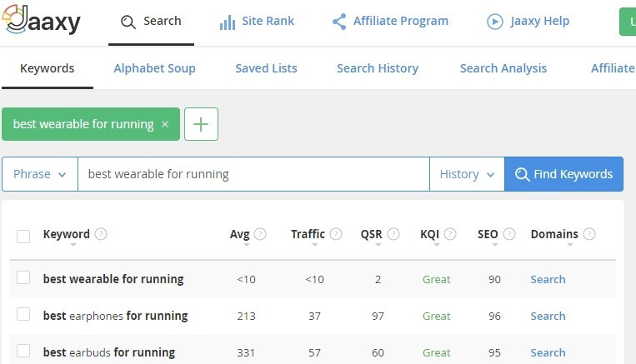Click the Avg value 213
The height and width of the screenshot is (364, 636).
pos(246,316)
